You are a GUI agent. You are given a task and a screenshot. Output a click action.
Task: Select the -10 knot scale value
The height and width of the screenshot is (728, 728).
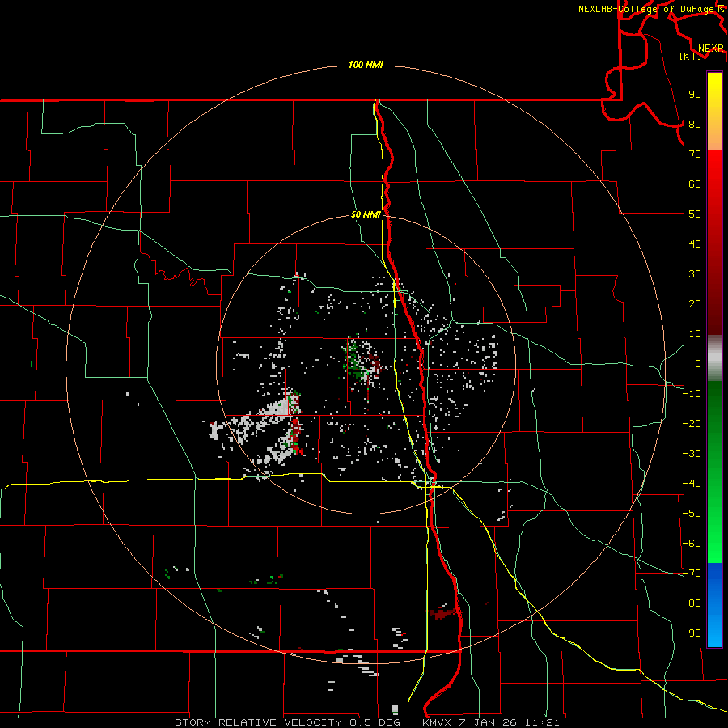tap(692, 394)
